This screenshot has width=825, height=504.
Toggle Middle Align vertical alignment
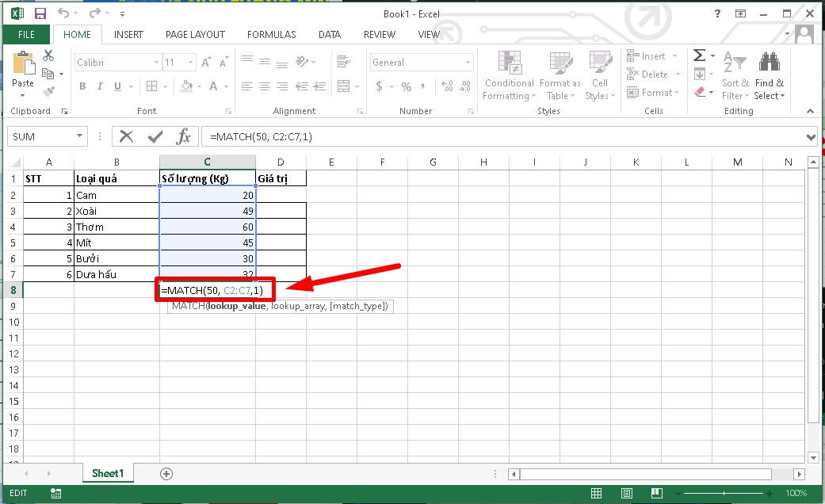coord(265,62)
